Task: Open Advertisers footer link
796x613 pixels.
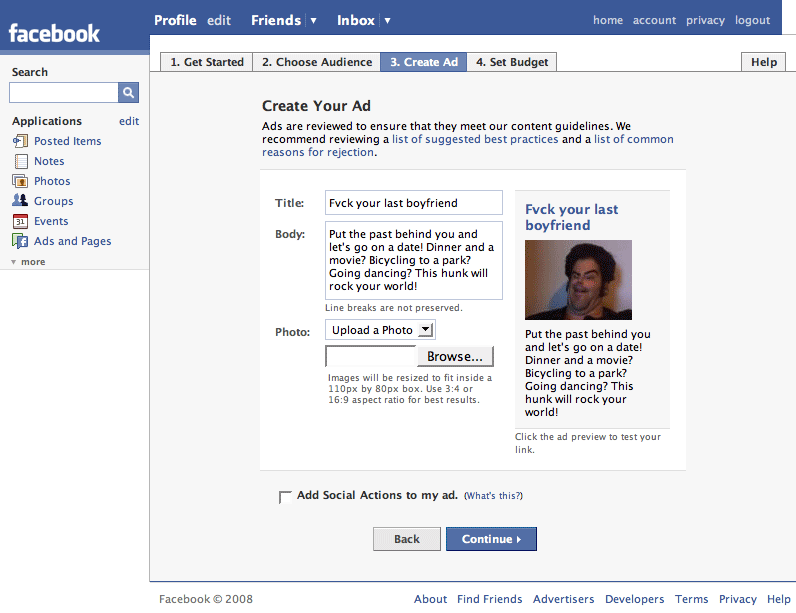Action: click(x=563, y=599)
